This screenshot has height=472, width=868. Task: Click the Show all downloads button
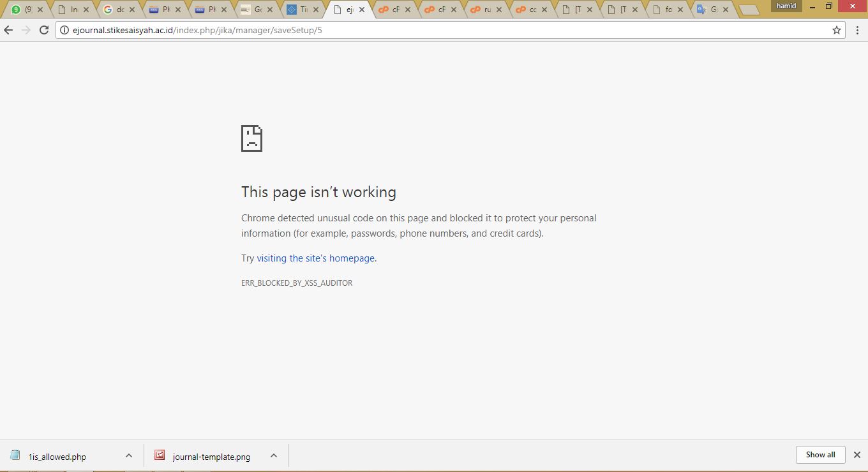pos(820,455)
